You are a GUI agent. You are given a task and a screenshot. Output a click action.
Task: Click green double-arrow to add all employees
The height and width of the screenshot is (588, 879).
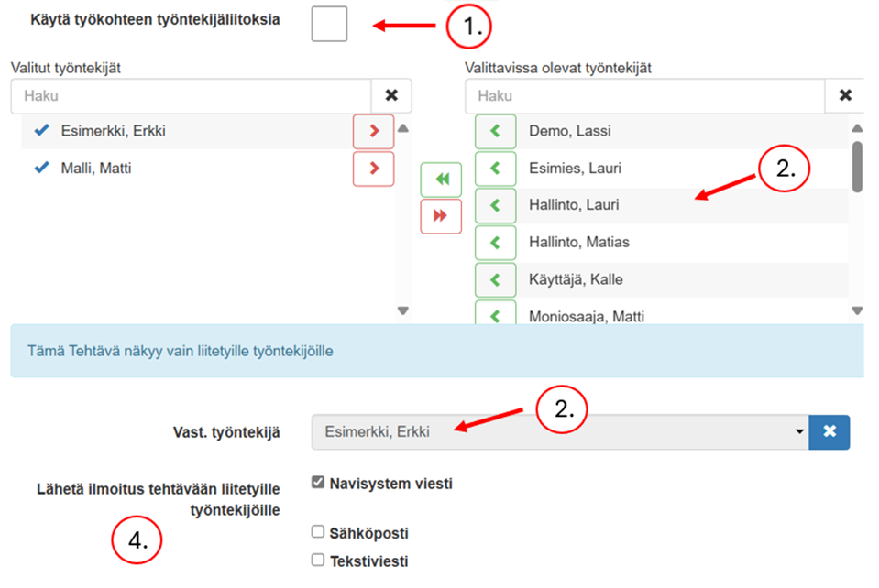pyautogui.click(x=441, y=180)
